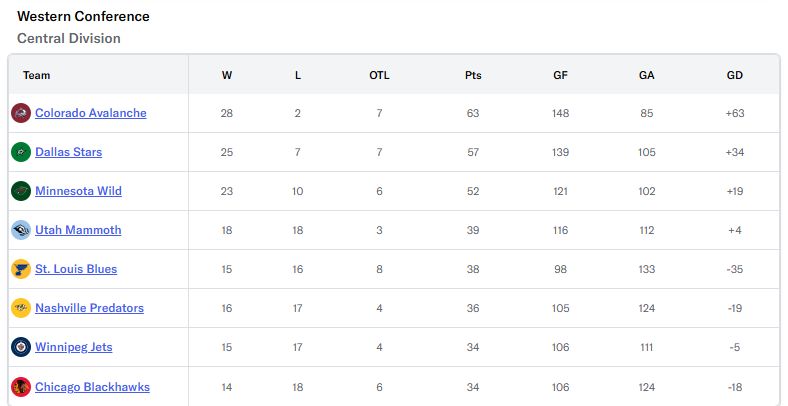
Task: Go to the Minnesota Wild team page
Action: click(78, 191)
